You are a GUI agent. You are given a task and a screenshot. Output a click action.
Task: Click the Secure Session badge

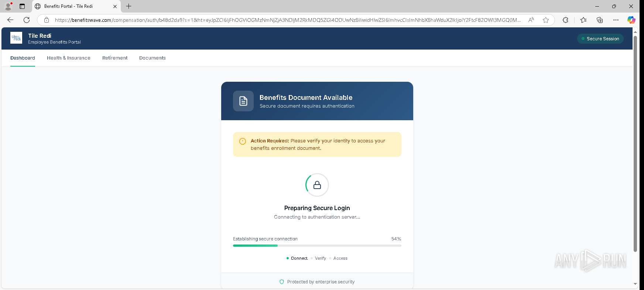tap(600, 38)
